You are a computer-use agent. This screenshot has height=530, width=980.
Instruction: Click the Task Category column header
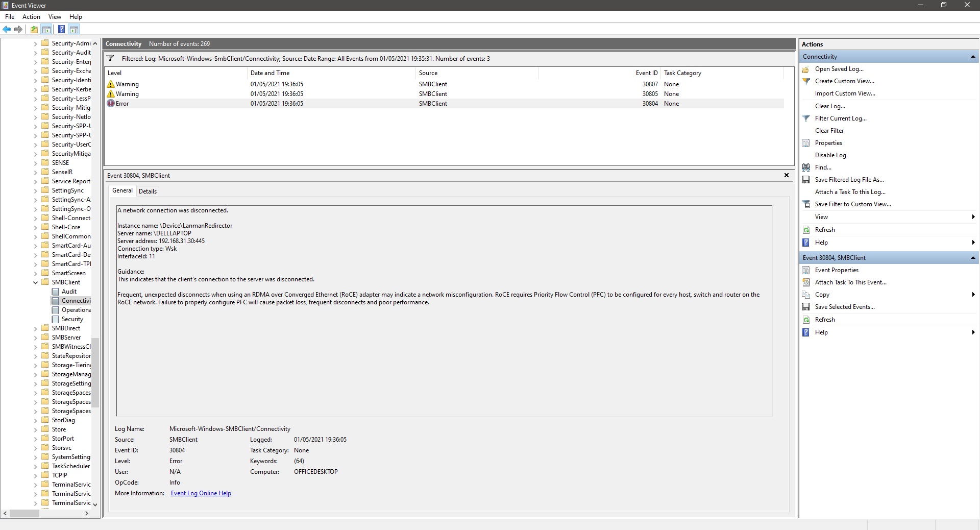pos(722,73)
